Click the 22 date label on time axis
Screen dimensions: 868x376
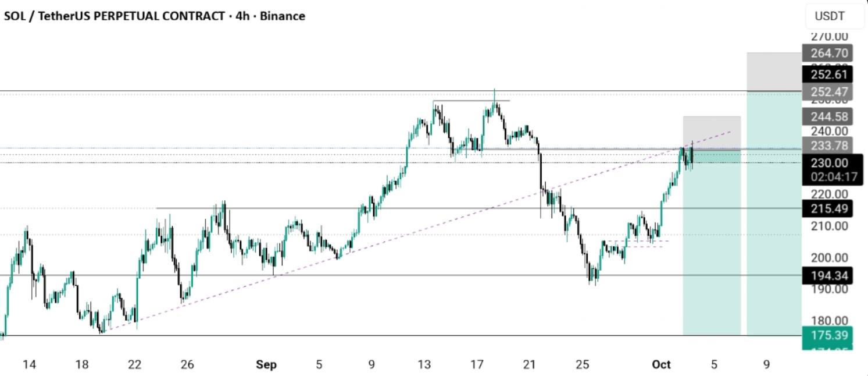[x=135, y=365]
